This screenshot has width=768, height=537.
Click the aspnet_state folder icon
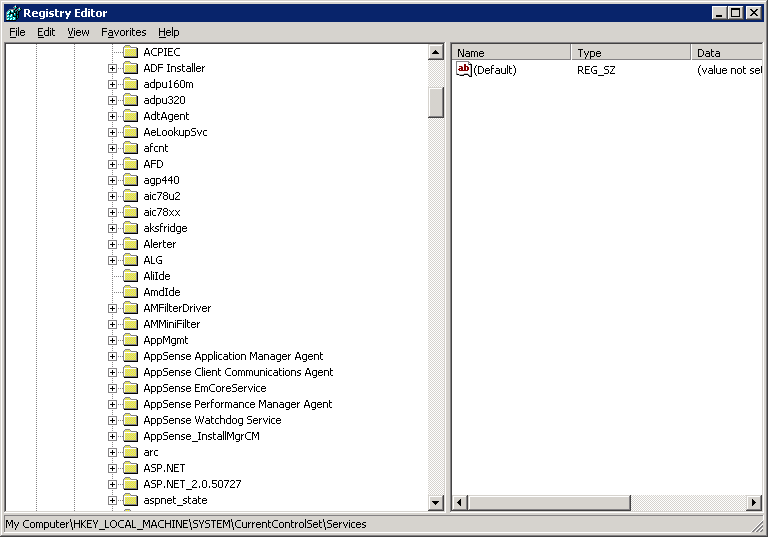click(130, 500)
